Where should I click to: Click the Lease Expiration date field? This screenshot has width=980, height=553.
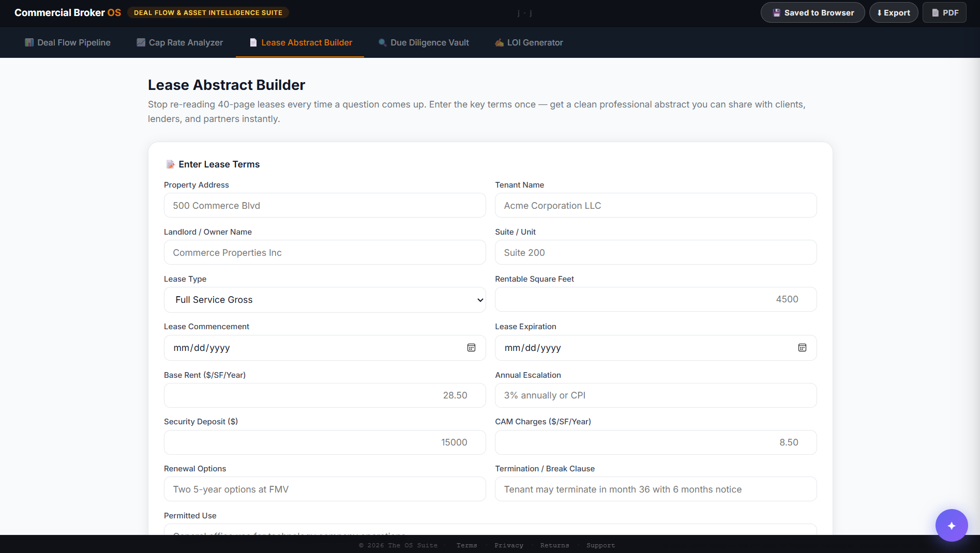[656, 348]
